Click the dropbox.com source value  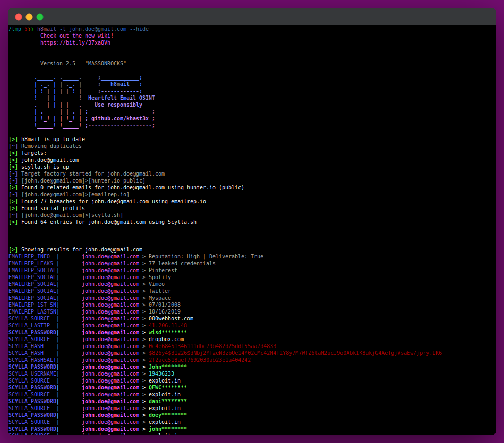tap(166, 340)
